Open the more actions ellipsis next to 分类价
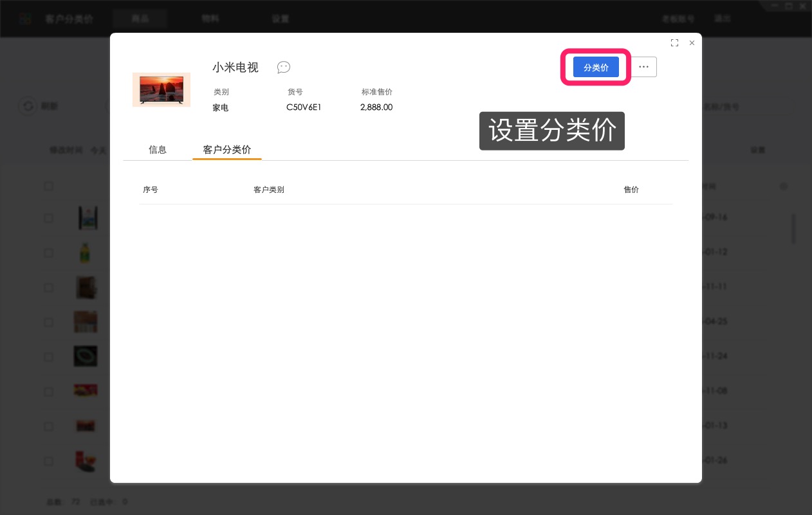Screen dimensions: 812x515 click(643, 67)
